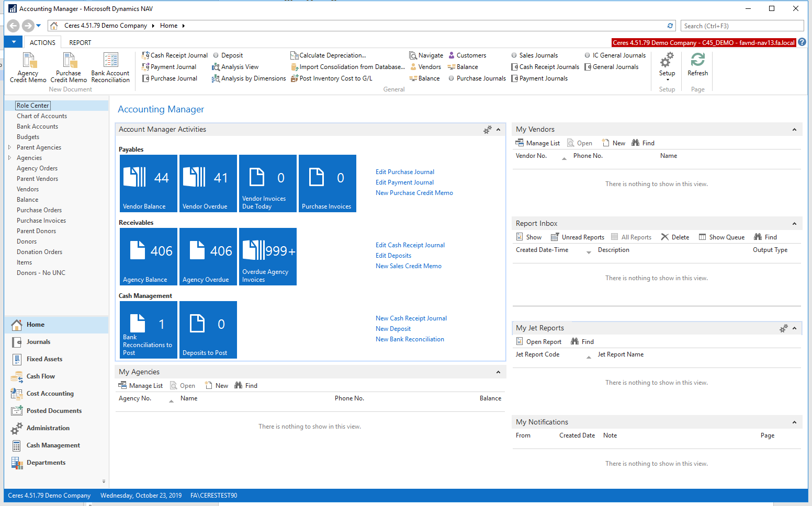Screen dimensions: 812x506
Task: Click the back navigation arrow
Action: click(14, 26)
